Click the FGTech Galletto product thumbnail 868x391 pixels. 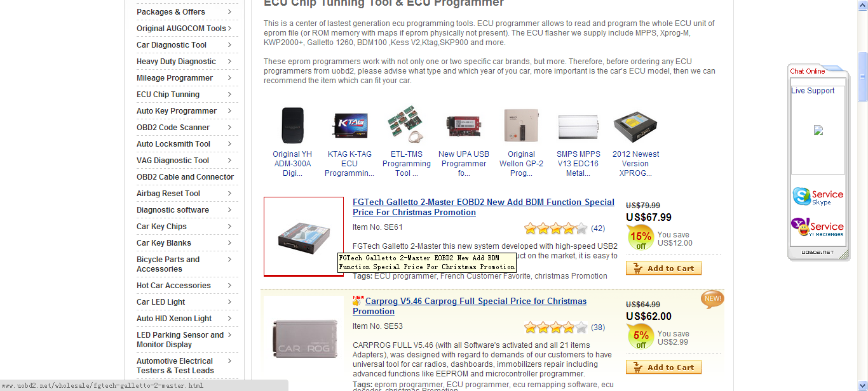point(304,236)
